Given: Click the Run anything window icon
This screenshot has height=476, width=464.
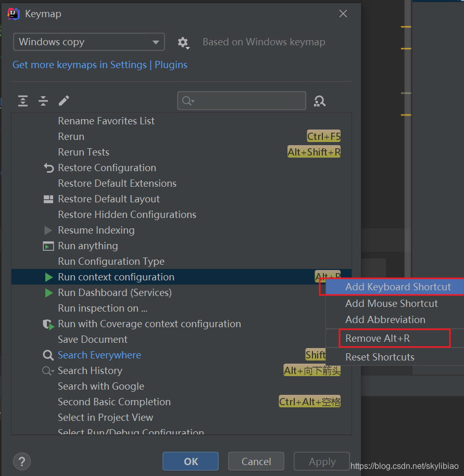Looking at the screenshot, I should click(x=48, y=246).
